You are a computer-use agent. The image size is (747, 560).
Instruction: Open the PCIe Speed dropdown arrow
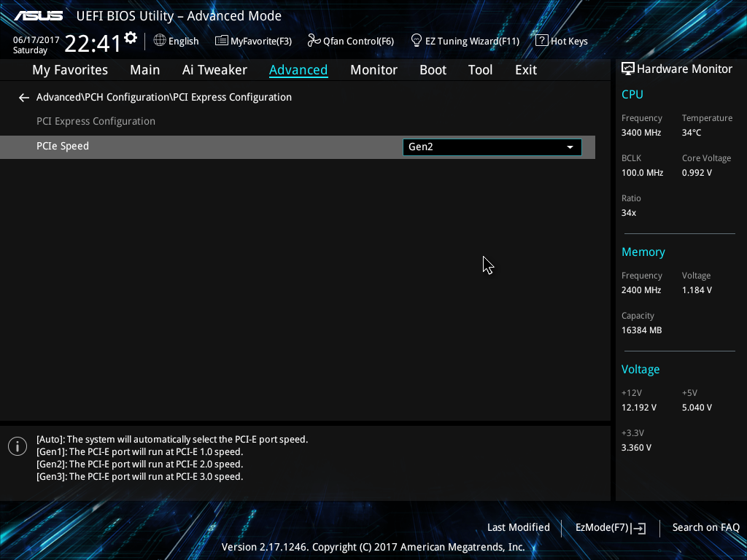(x=570, y=147)
